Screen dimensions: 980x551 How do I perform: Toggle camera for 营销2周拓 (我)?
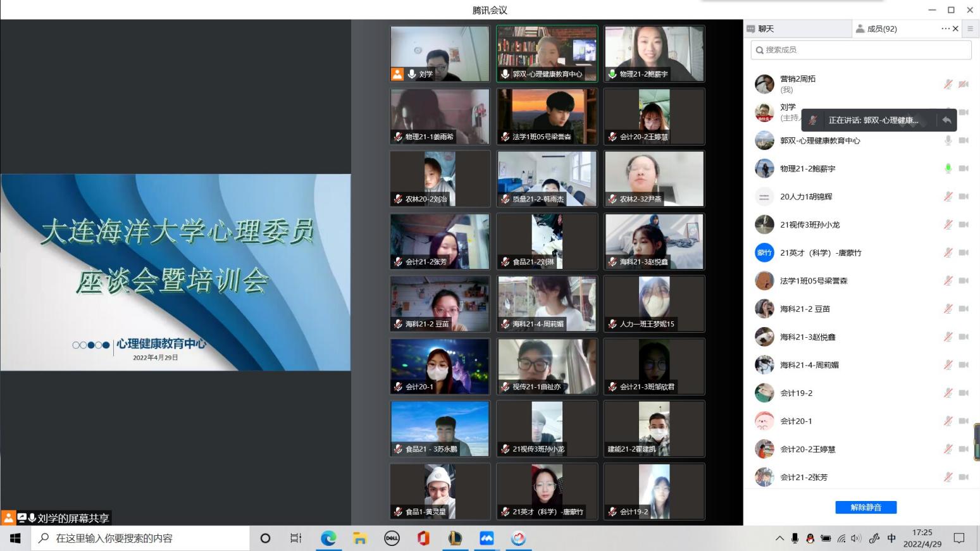tap(964, 84)
